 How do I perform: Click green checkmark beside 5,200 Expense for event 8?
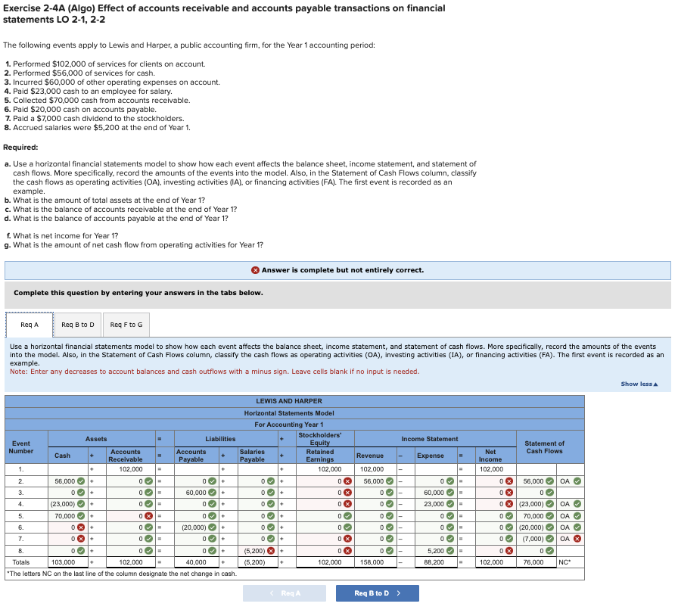point(449,549)
